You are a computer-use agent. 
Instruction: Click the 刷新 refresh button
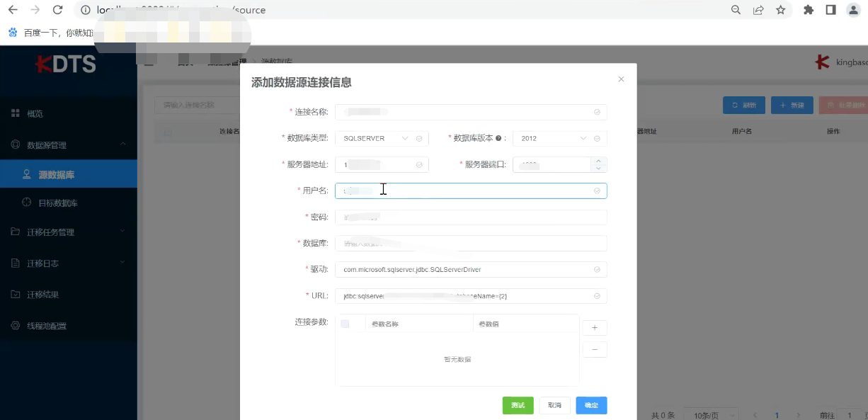click(743, 105)
